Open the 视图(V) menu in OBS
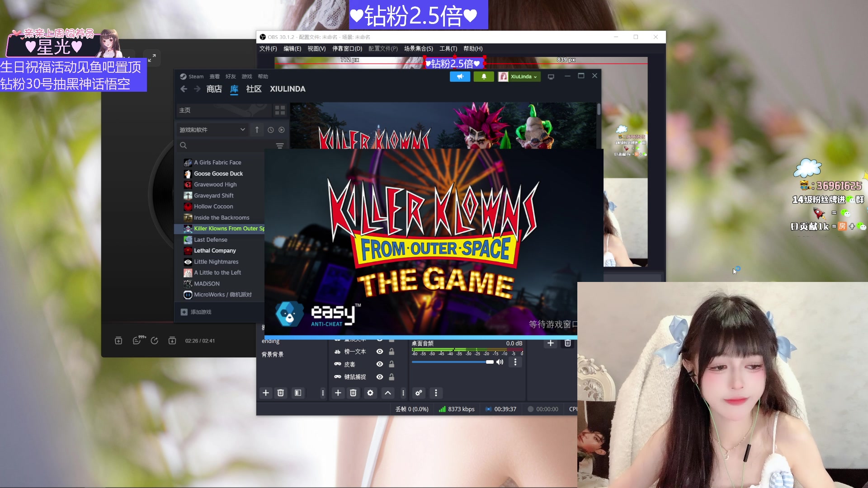The image size is (868, 488). click(x=316, y=49)
